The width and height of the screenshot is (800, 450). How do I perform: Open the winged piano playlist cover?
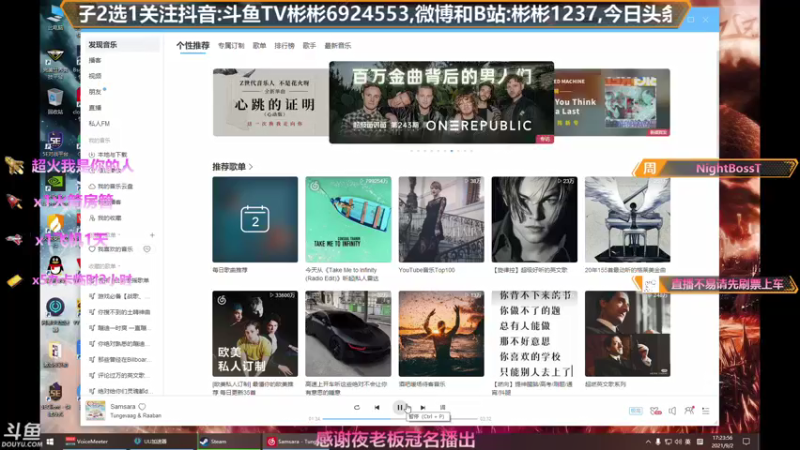coord(628,219)
